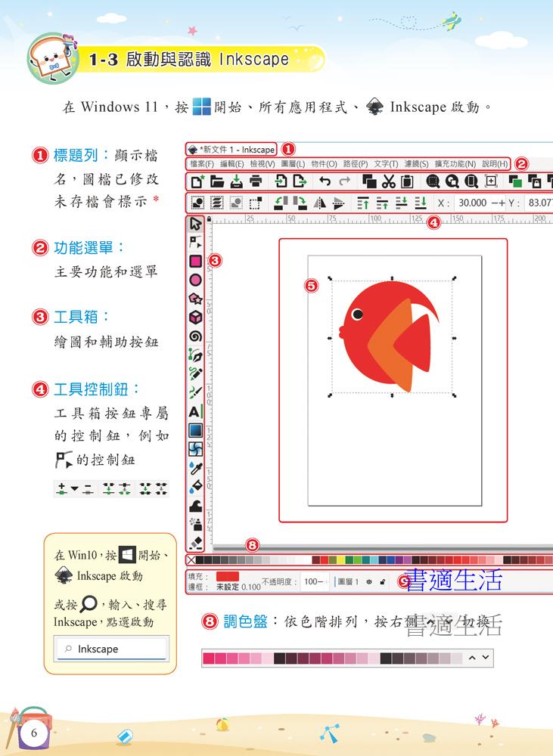Click the Export file icon
553x756 pixels.
click(300, 181)
